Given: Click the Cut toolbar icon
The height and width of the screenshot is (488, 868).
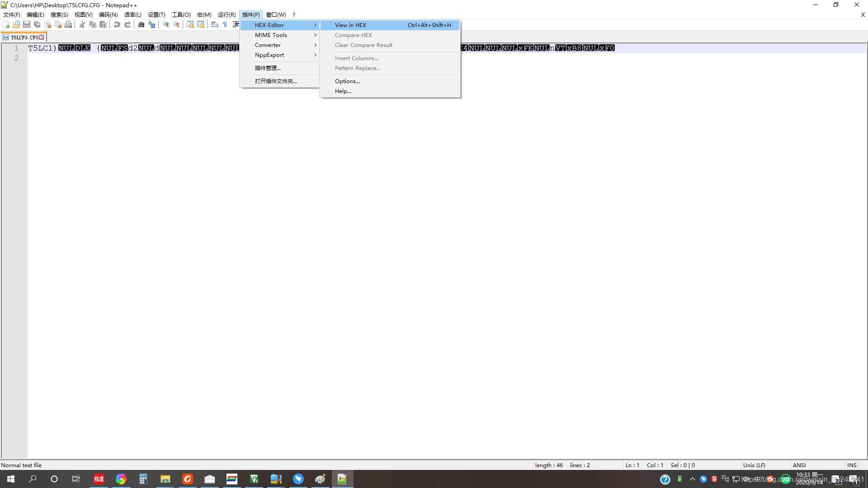Looking at the screenshot, I should click(82, 24).
